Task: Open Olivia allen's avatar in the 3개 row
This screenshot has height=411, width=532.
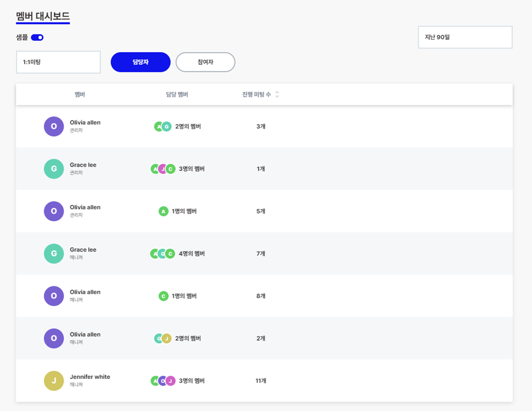Action: 54,126
